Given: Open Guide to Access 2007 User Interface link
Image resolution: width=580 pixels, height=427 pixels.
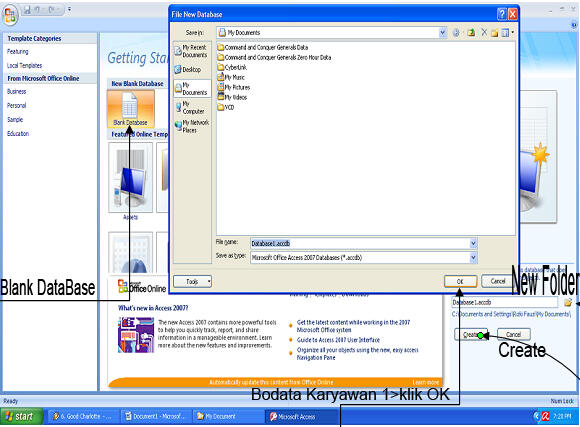Looking at the screenshot, I should pyautogui.click(x=338, y=340).
